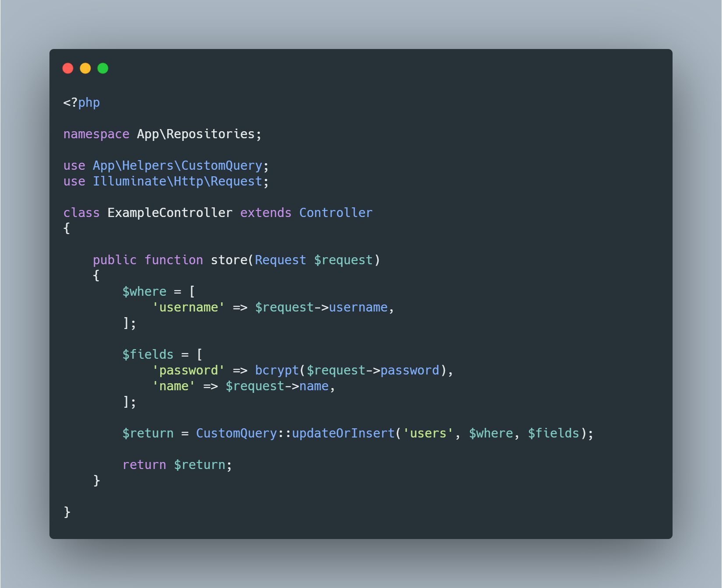
Task: Click App\Helpers\CustomQuery import line
Action: point(166,165)
